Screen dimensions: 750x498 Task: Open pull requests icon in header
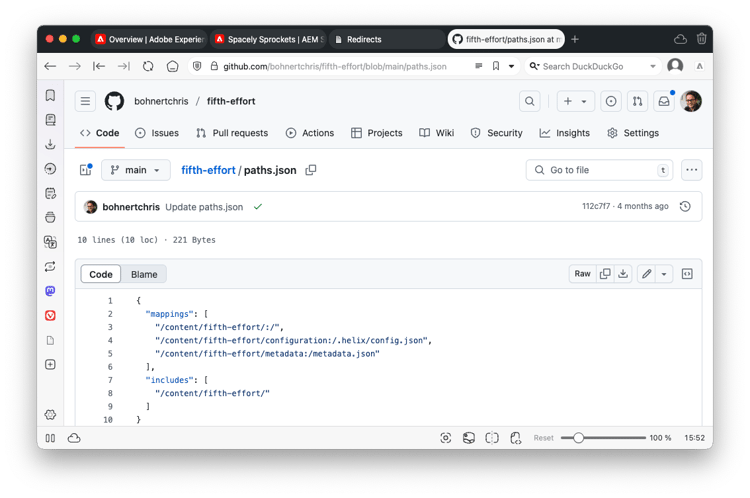click(x=637, y=101)
